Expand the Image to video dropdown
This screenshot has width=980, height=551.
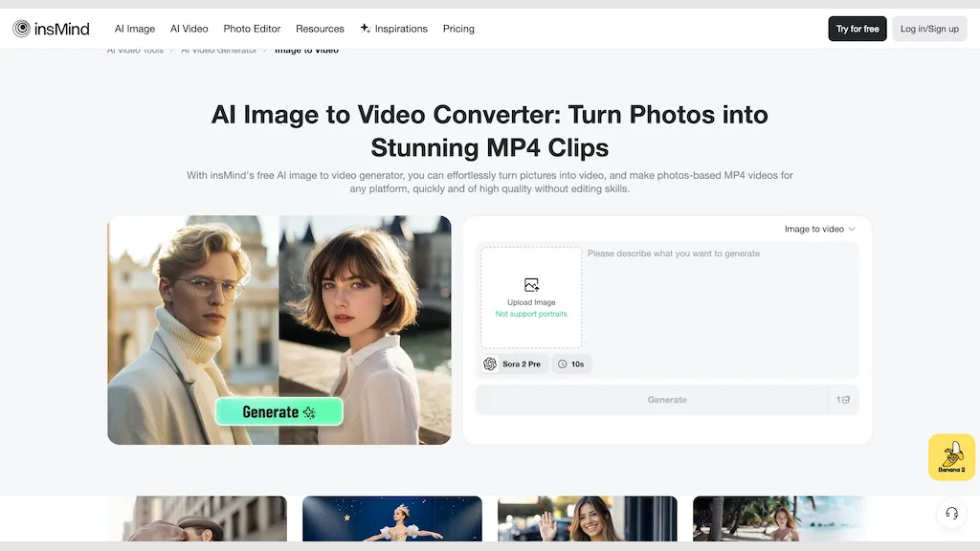819,230
